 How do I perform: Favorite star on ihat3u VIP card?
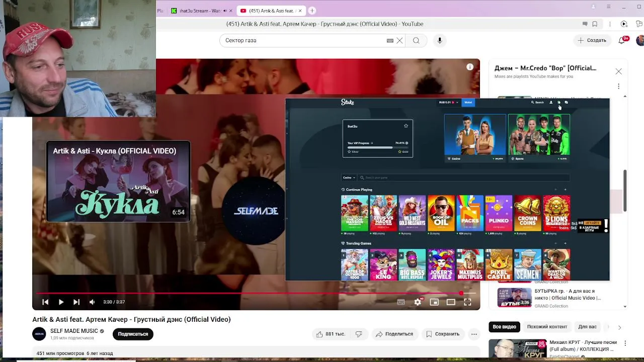(406, 126)
